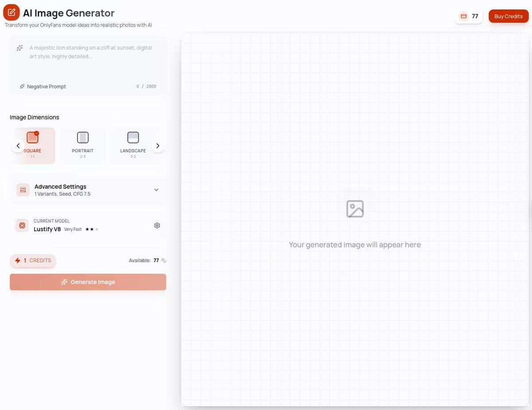Screen dimensions: 532x410
Task: Click the AI Image Generator page title
Action: (69, 13)
